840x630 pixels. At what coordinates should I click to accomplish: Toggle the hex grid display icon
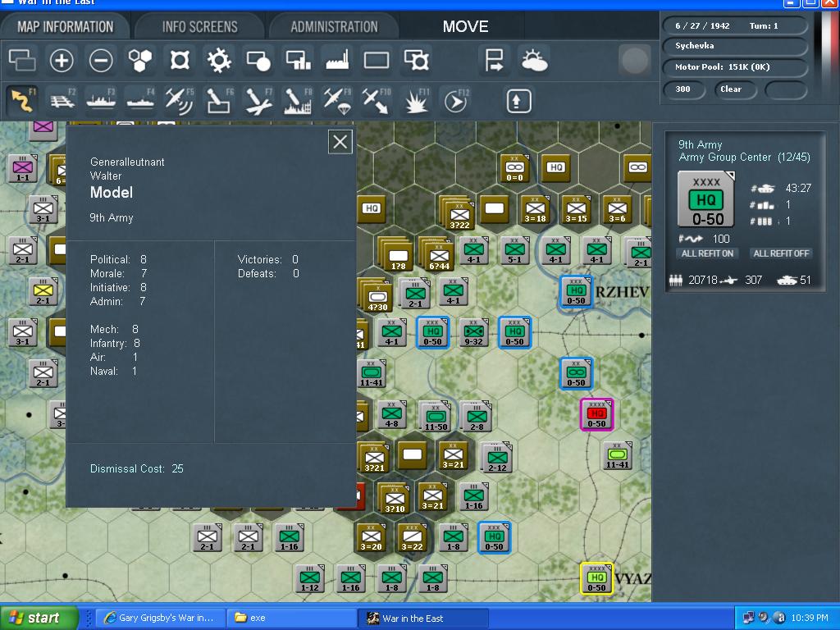pyautogui.click(x=140, y=60)
